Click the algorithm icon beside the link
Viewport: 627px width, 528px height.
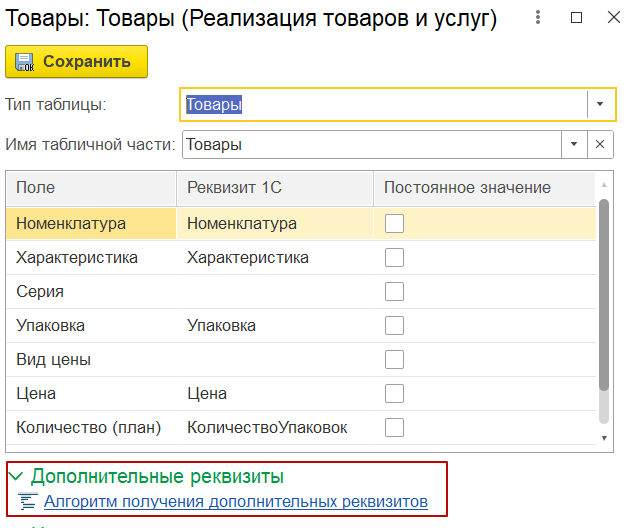pyautogui.click(x=28, y=502)
